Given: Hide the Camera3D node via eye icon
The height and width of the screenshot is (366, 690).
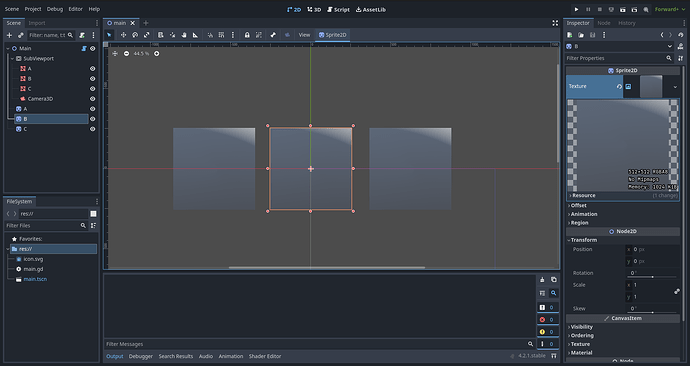Looking at the screenshot, I should (x=92, y=99).
